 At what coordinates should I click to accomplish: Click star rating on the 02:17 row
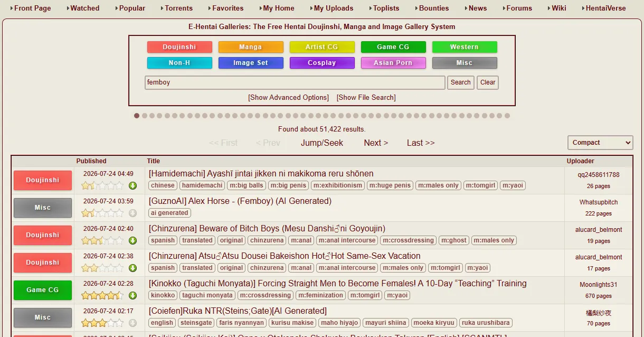(x=102, y=323)
